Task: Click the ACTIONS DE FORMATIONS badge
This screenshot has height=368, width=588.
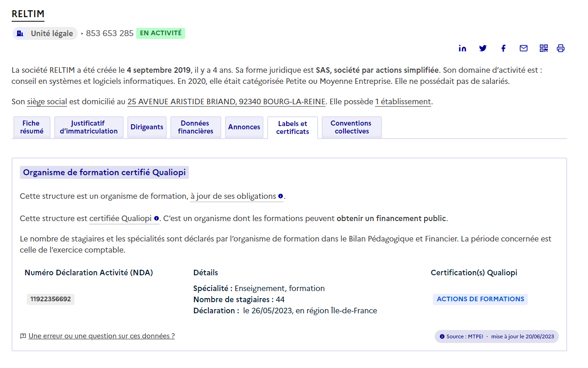Action: (480, 299)
